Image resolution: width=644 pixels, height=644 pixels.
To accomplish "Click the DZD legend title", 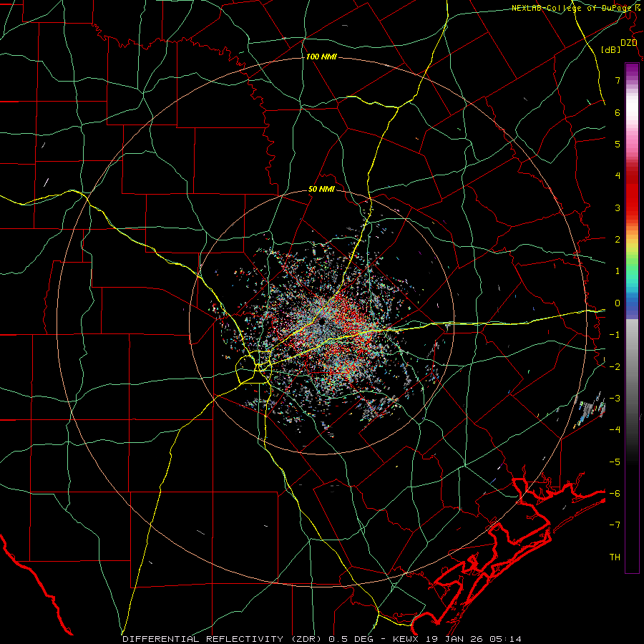I will 629,43.
